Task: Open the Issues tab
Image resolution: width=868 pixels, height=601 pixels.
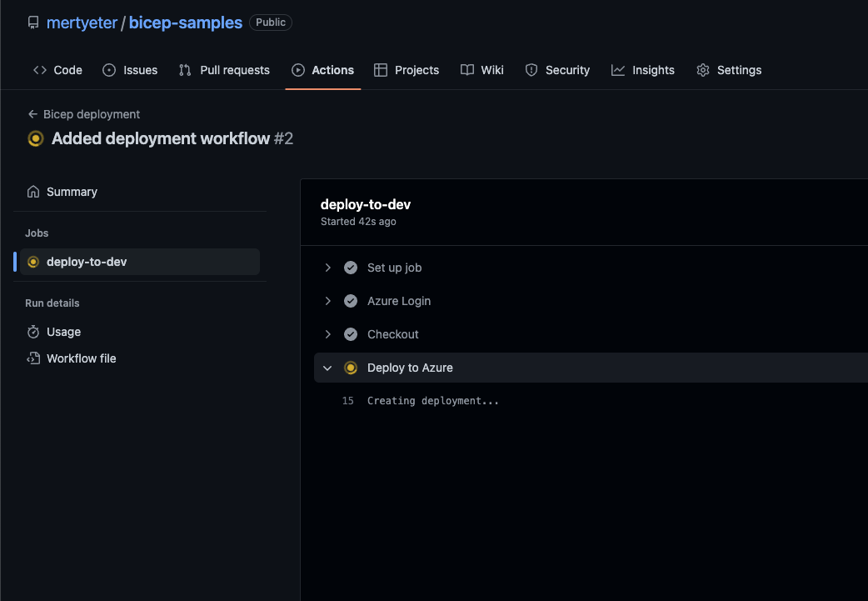Action: (130, 70)
